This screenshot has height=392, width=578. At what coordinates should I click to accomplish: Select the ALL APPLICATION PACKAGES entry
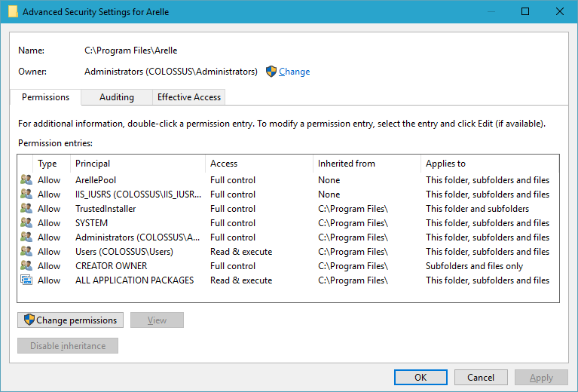click(135, 280)
